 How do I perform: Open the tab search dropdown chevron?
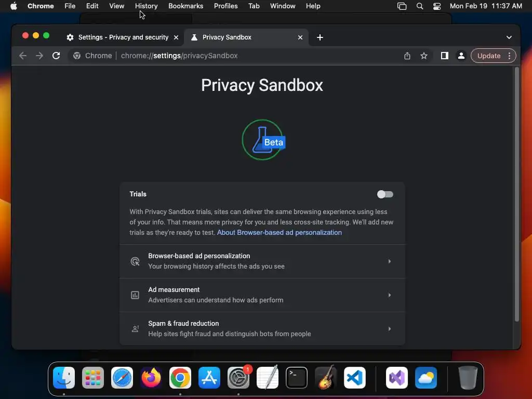tap(509, 37)
